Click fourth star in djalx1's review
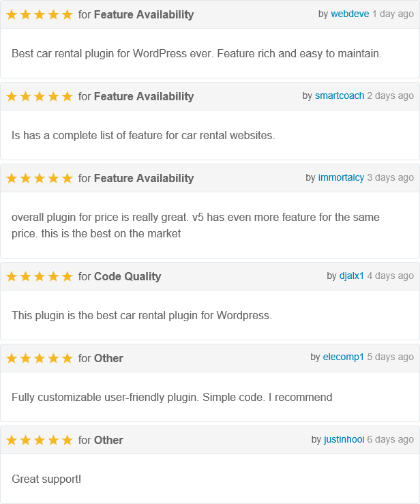 point(53,276)
